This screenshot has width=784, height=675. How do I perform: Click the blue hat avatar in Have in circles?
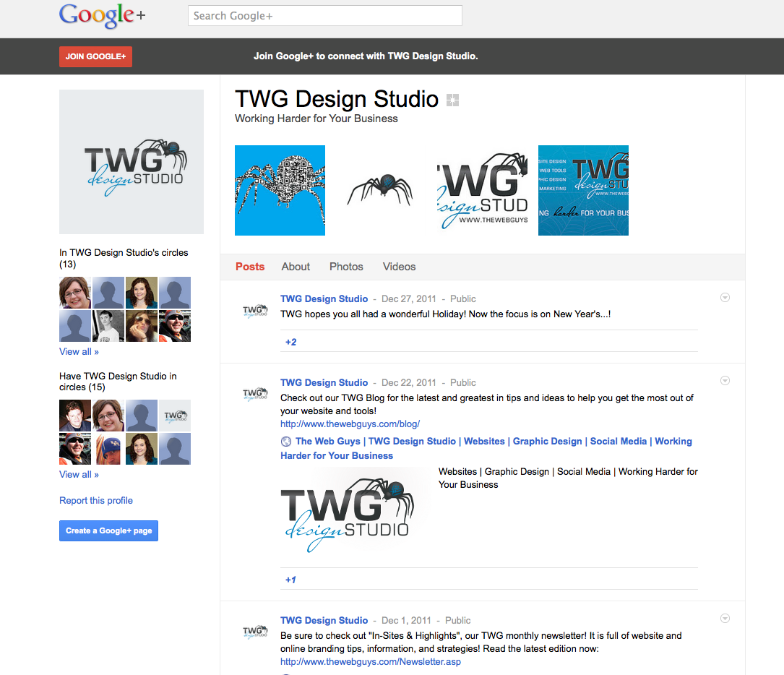click(108, 449)
